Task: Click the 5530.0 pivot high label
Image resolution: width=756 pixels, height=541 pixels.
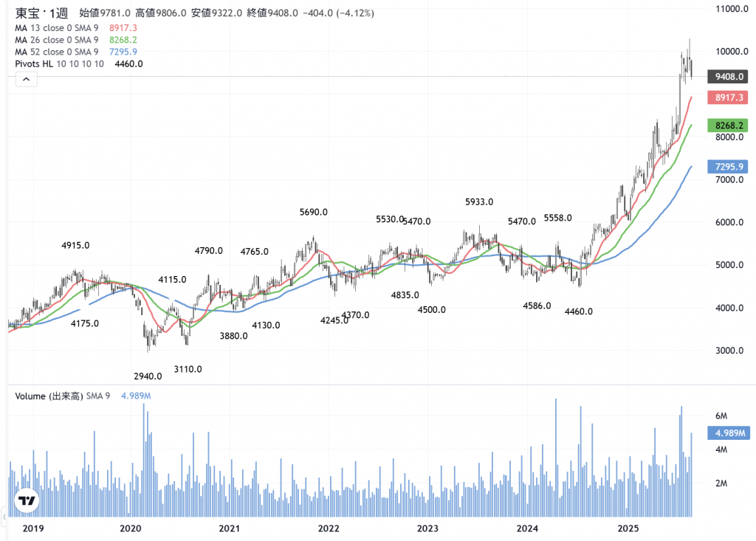Action: 390,219
